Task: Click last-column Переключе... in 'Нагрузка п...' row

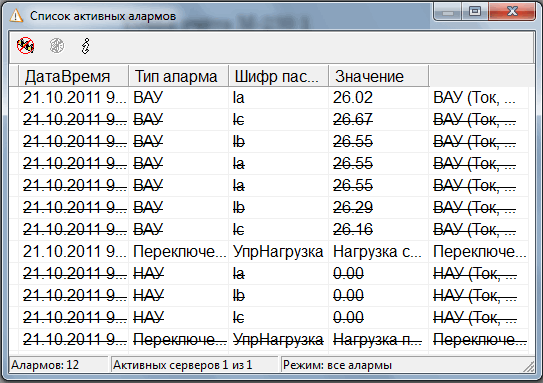Action: 479,340
